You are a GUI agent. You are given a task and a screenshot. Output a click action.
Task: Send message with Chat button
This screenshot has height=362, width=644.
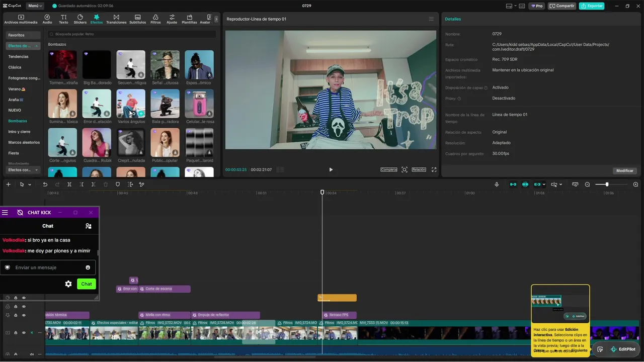(87, 284)
